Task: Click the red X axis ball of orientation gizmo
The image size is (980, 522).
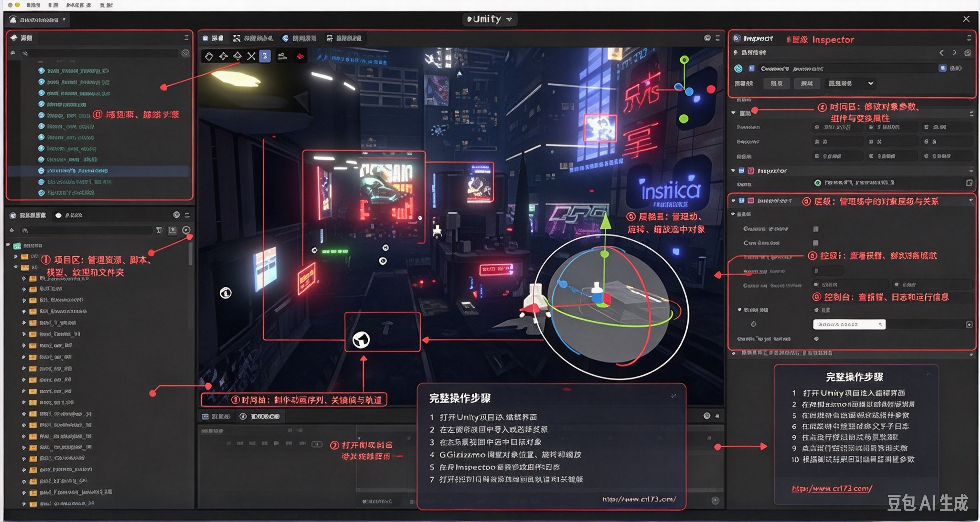Action: point(711,89)
